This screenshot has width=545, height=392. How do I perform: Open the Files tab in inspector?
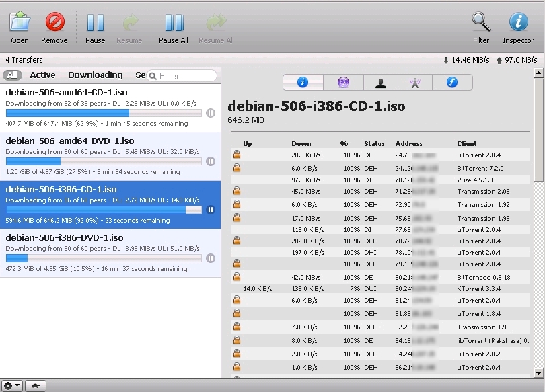[x=453, y=83]
